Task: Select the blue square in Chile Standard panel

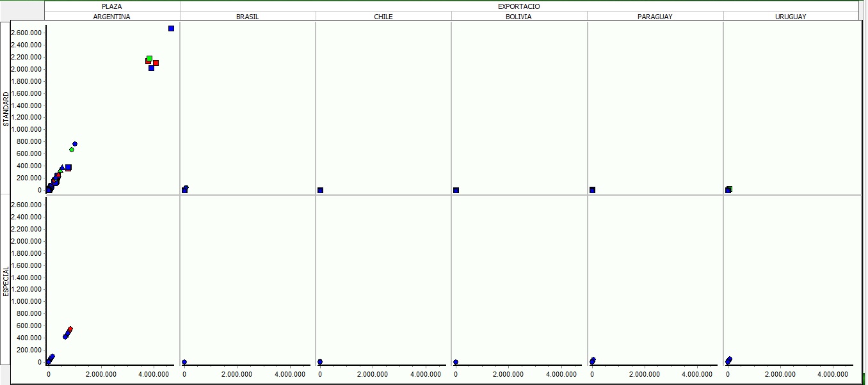Action: (320, 190)
